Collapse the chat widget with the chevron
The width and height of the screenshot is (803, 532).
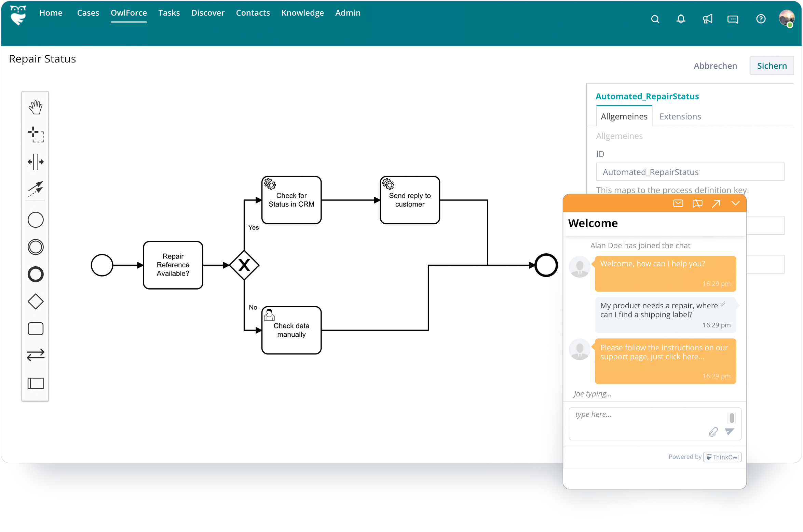tap(736, 203)
